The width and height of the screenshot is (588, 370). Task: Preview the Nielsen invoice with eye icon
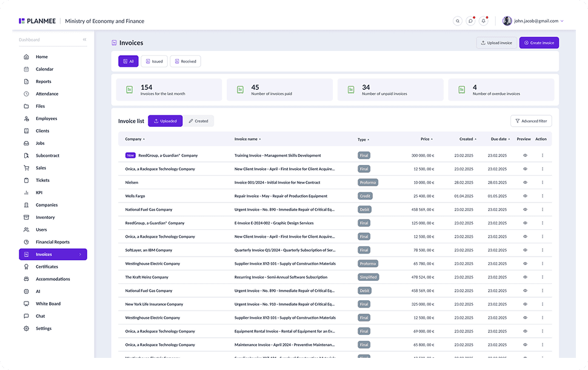[525, 183]
